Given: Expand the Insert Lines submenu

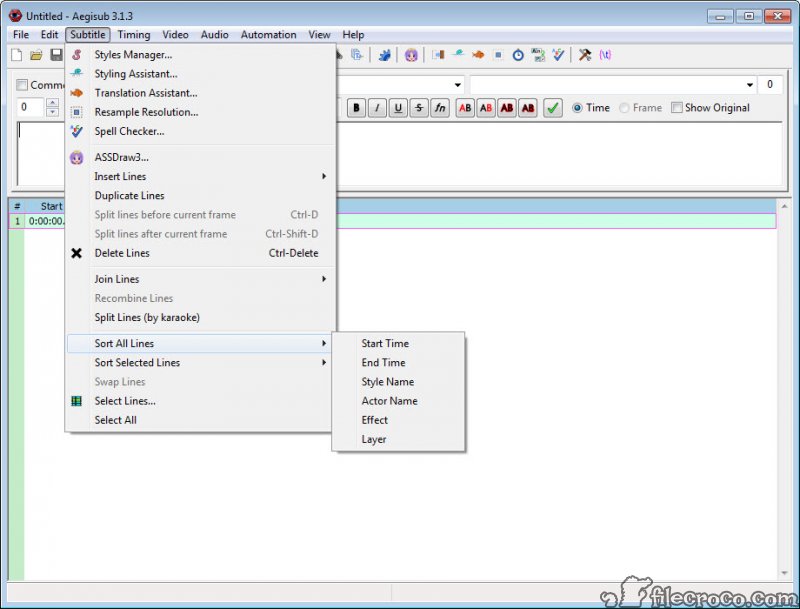Looking at the screenshot, I should coord(198,176).
